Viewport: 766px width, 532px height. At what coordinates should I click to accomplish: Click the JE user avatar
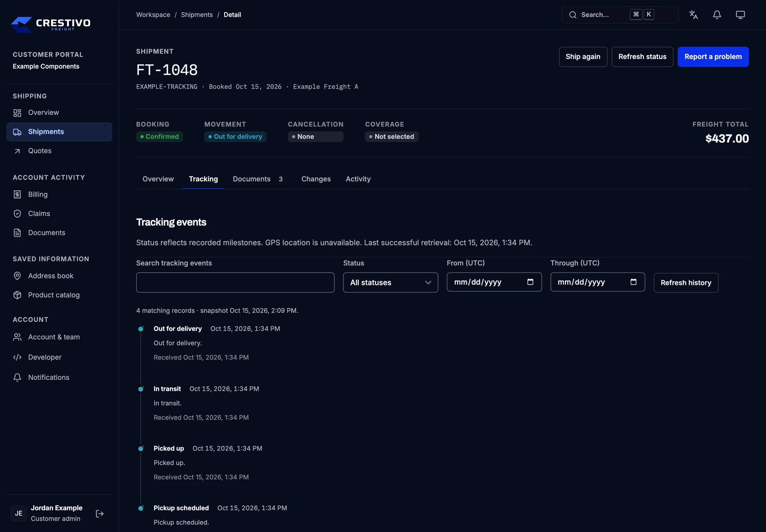[x=18, y=514]
